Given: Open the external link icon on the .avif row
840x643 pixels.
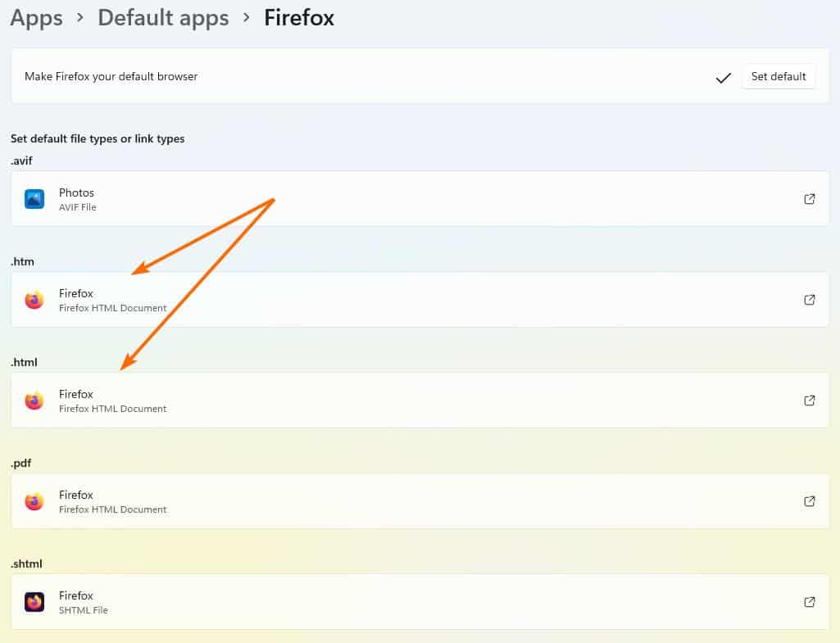Looking at the screenshot, I should tap(809, 198).
